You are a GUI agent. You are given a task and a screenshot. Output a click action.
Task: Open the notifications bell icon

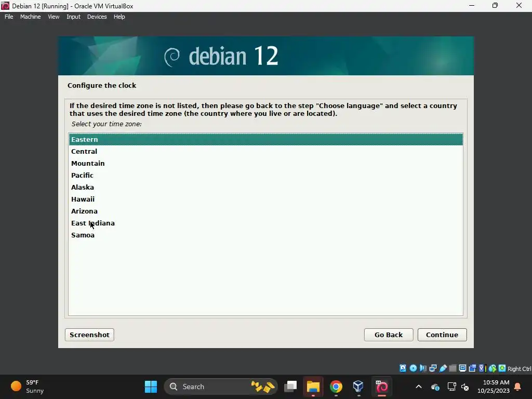pyautogui.click(x=518, y=387)
